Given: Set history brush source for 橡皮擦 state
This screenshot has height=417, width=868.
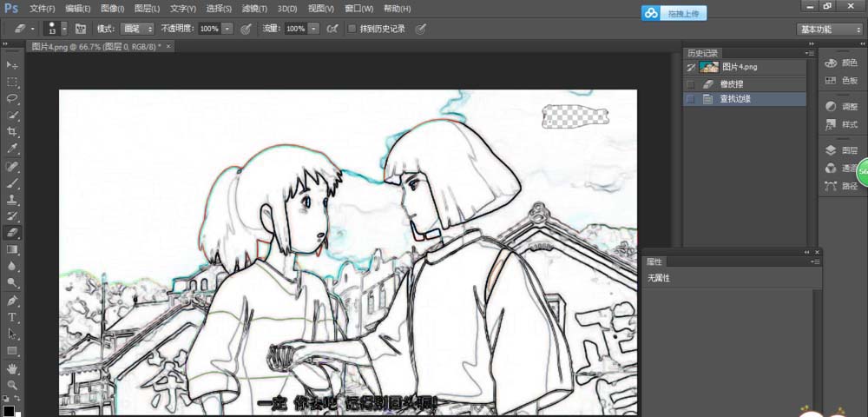Looking at the screenshot, I should 690,84.
